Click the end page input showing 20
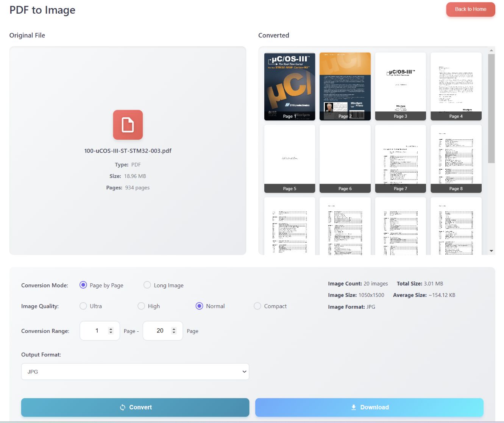 tap(163, 331)
